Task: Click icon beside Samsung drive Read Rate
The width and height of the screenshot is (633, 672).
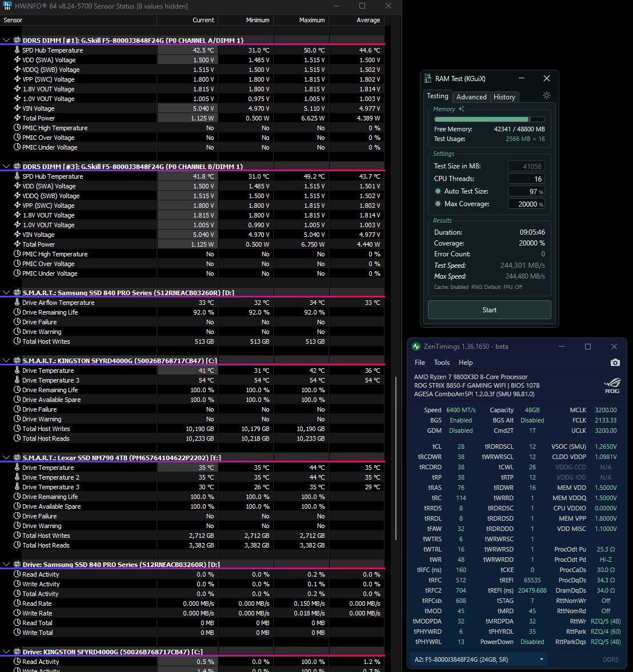Action: pos(17,603)
